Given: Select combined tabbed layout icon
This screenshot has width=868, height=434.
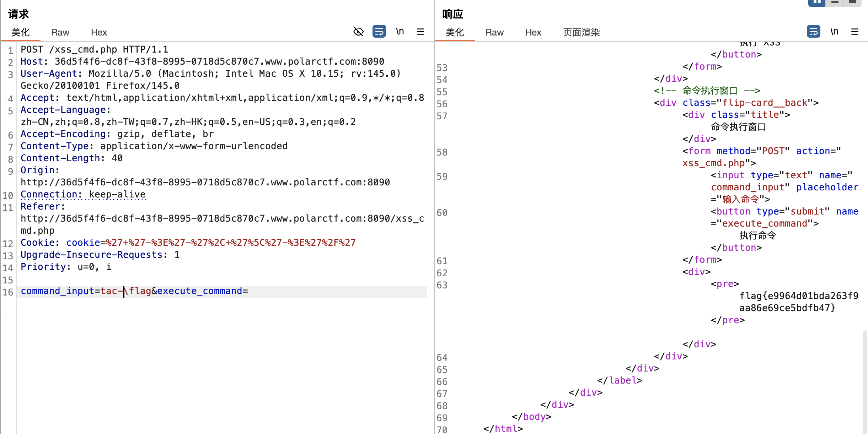Looking at the screenshot, I should click(x=853, y=2).
